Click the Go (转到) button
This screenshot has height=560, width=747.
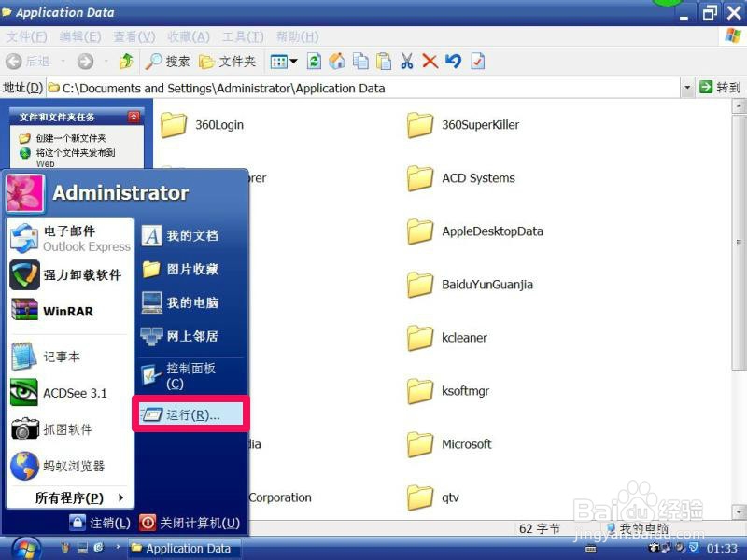(x=719, y=88)
